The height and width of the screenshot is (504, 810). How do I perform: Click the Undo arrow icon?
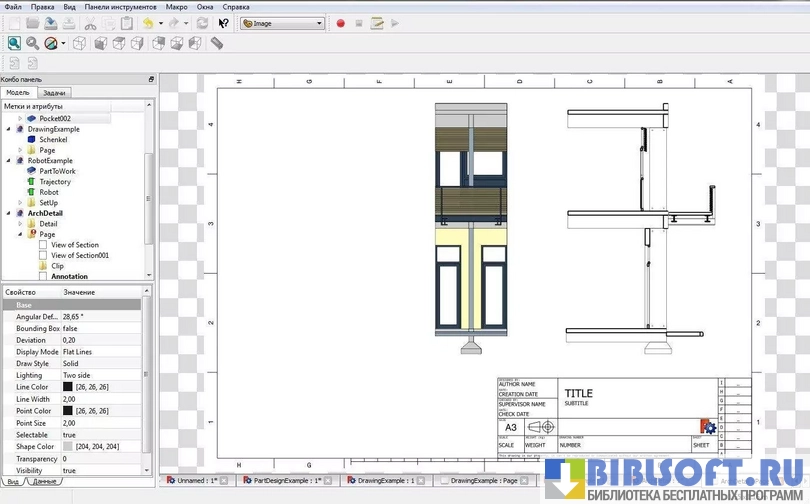tap(148, 23)
